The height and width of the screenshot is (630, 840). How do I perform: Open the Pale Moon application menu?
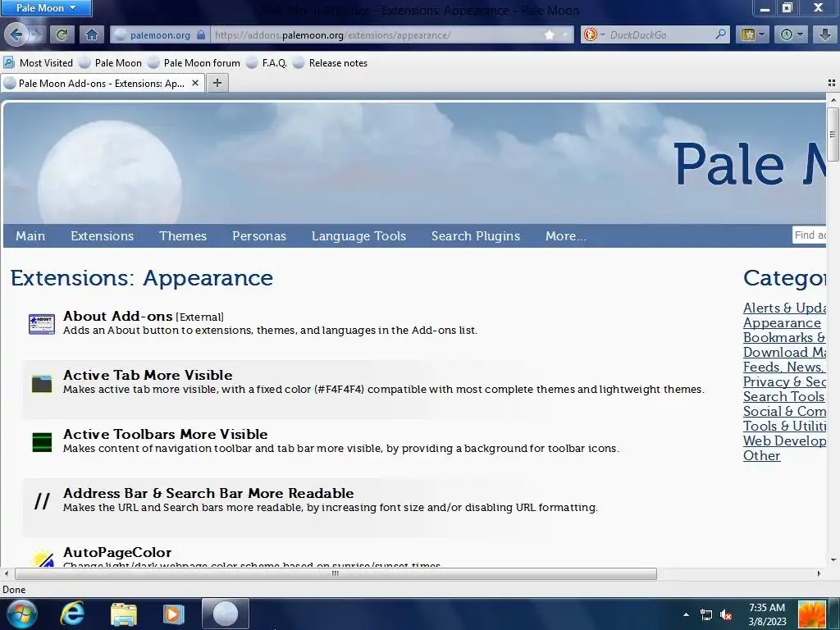coord(46,8)
